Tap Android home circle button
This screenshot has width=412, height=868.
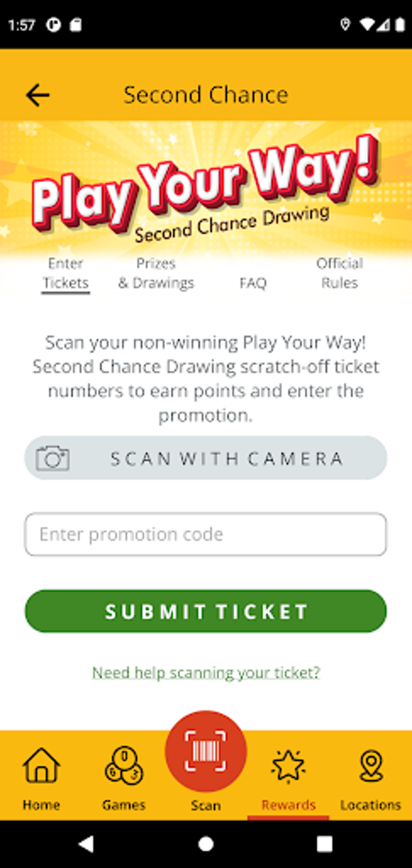coord(206,844)
